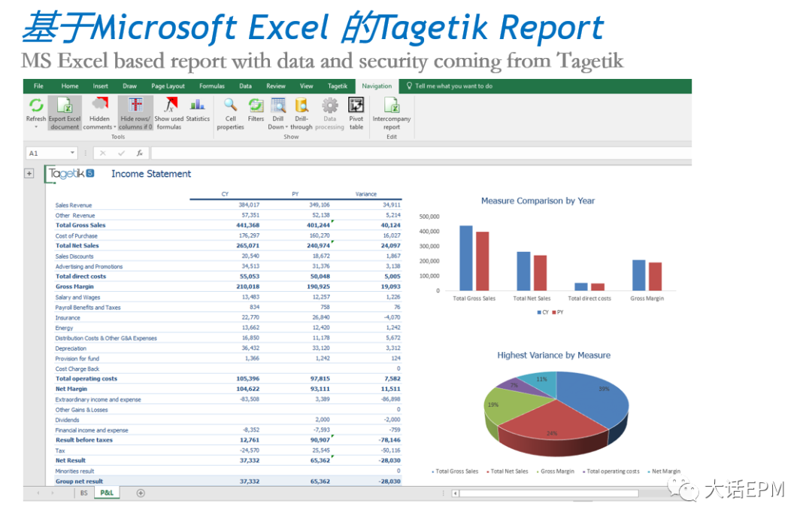Viewport: 812px width, 525px height.
Task: Select the Income Statement heading
Action: point(151,174)
